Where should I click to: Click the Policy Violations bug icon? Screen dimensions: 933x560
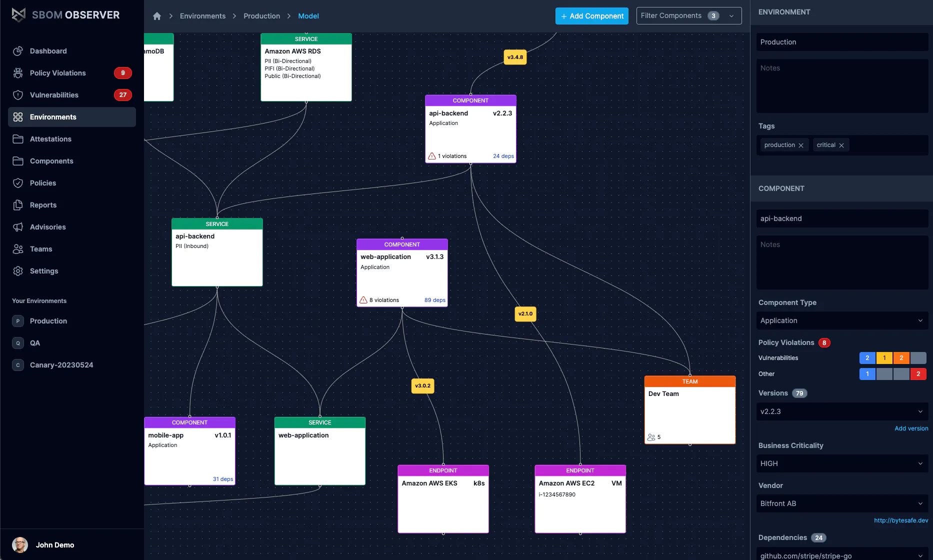[x=18, y=73]
